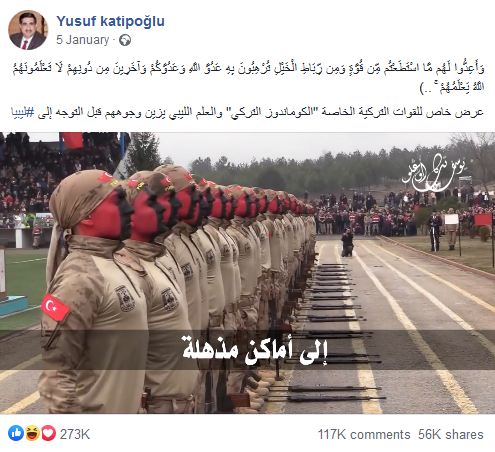Click the public globe audience icon

125,40
